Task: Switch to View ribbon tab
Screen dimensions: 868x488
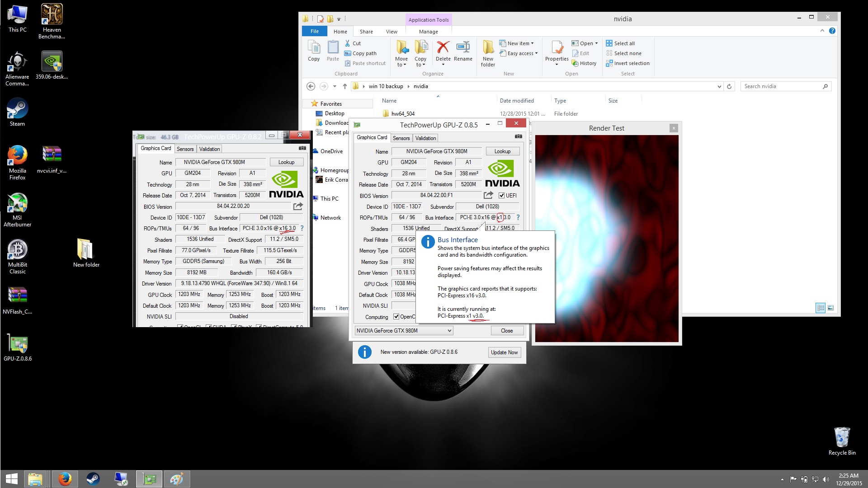Action: (392, 32)
